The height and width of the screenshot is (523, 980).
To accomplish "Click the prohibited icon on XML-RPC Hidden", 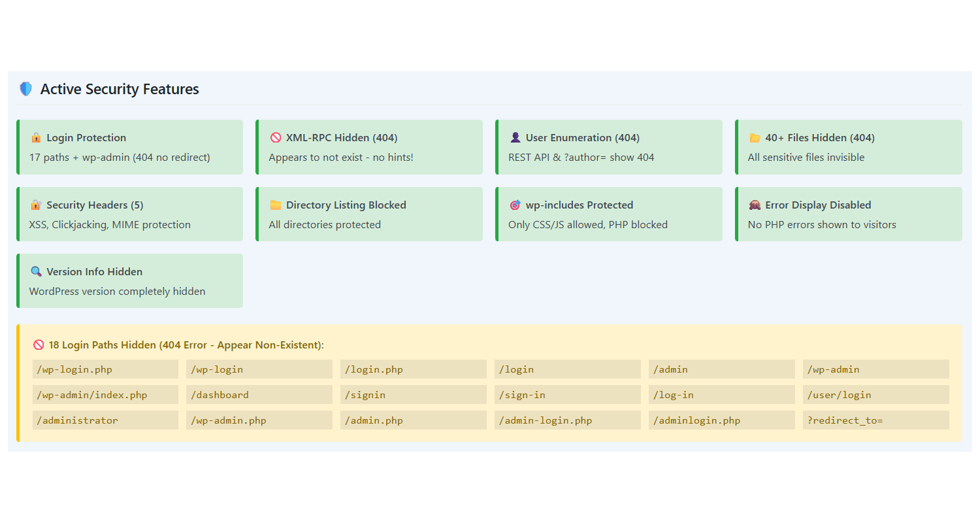I will (x=276, y=138).
